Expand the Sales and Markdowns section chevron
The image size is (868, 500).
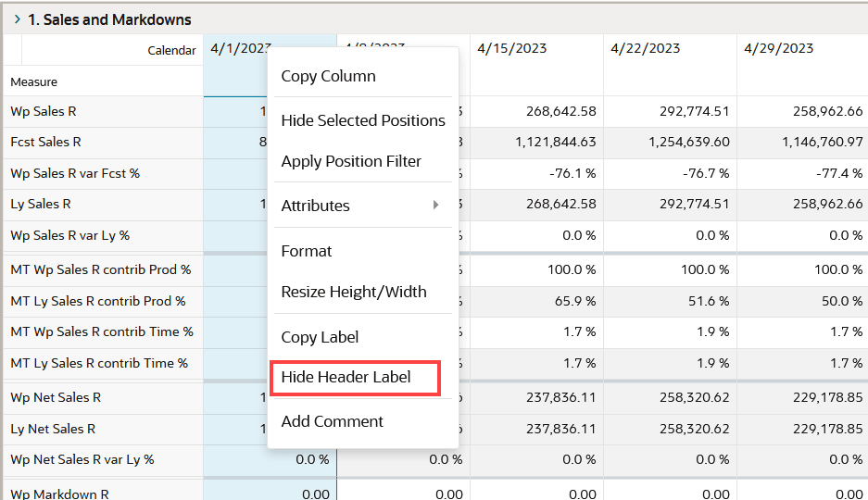click(x=18, y=19)
